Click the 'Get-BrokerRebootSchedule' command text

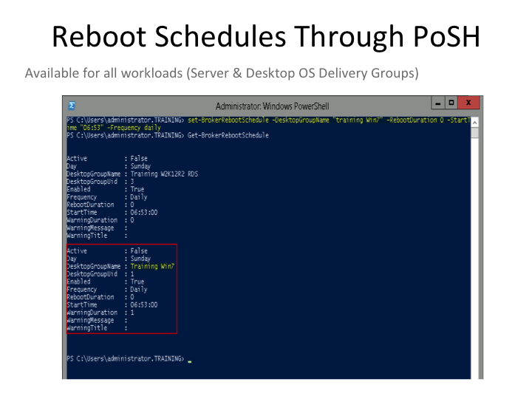[x=228, y=135]
